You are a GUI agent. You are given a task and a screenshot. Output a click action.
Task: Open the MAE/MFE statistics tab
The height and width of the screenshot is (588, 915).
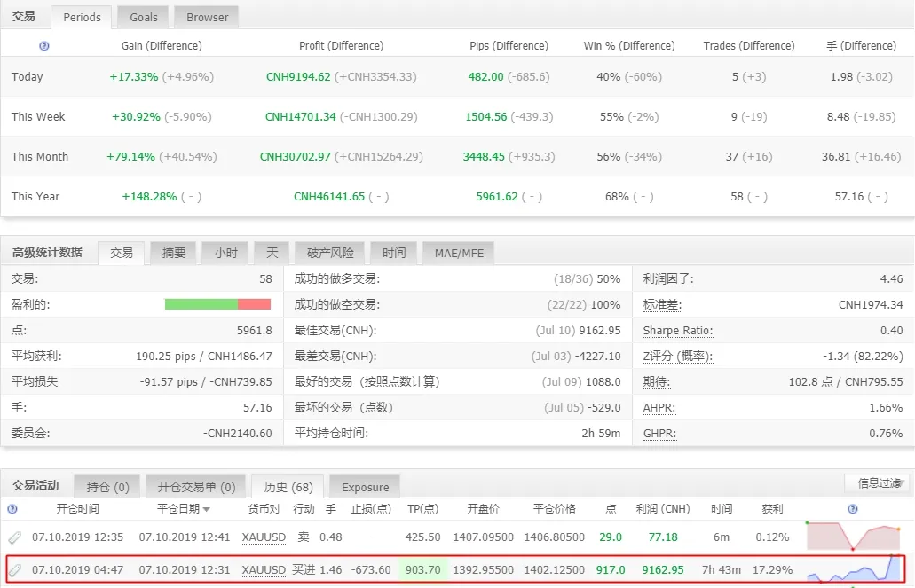tap(459, 253)
